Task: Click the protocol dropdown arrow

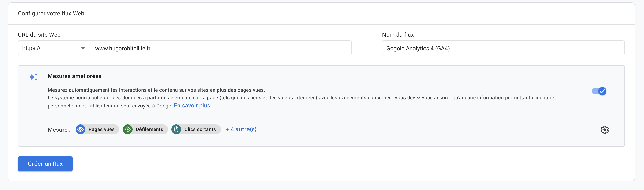Action: click(83, 48)
